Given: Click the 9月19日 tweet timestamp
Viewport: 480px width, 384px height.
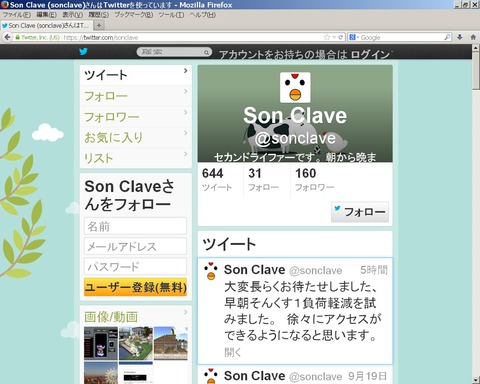Looking at the screenshot, I should 368,376.
